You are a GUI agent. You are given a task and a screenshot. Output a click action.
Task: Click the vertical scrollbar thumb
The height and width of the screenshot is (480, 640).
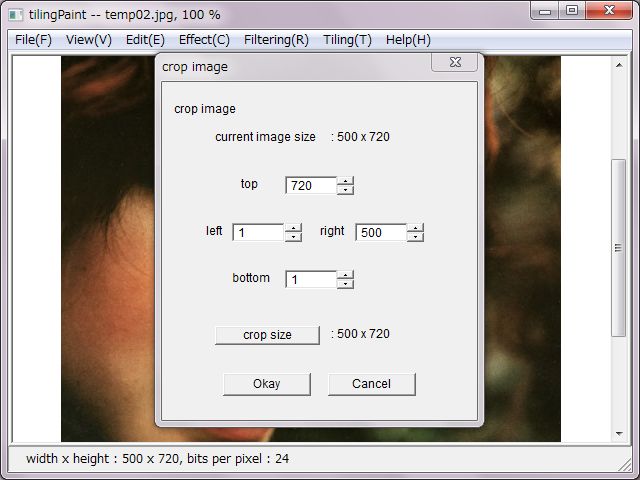(619, 248)
